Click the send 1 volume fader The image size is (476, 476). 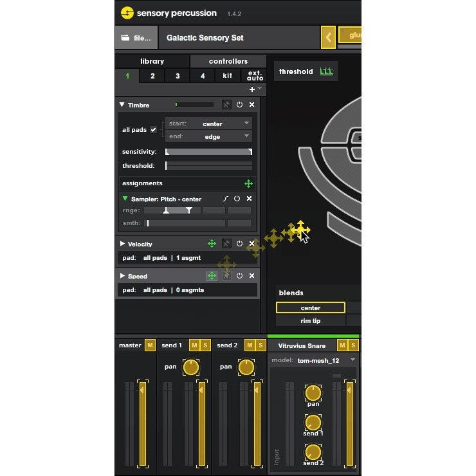(x=202, y=423)
